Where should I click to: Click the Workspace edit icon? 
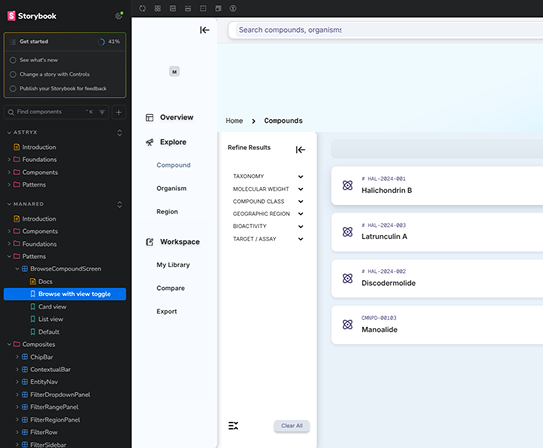point(149,242)
